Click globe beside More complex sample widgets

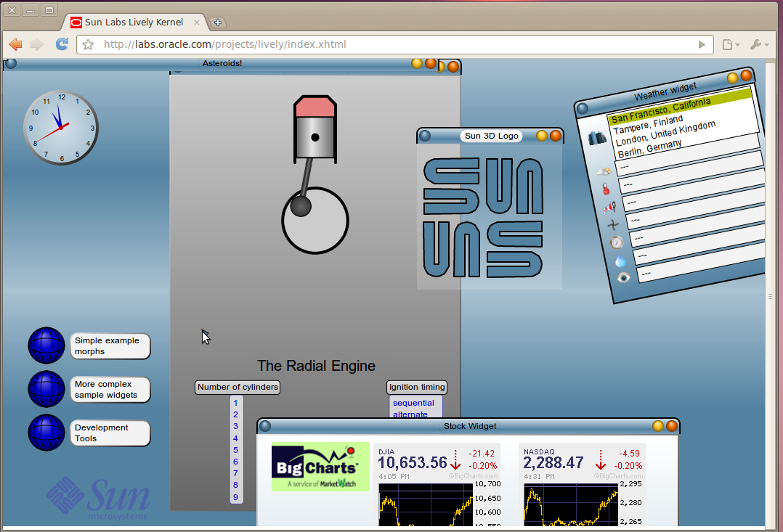tap(46, 389)
